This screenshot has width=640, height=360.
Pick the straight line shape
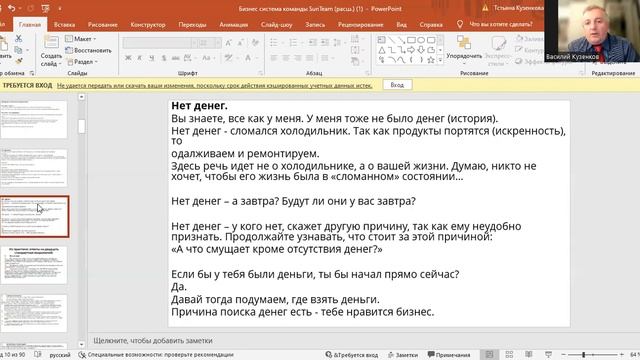[391, 40]
